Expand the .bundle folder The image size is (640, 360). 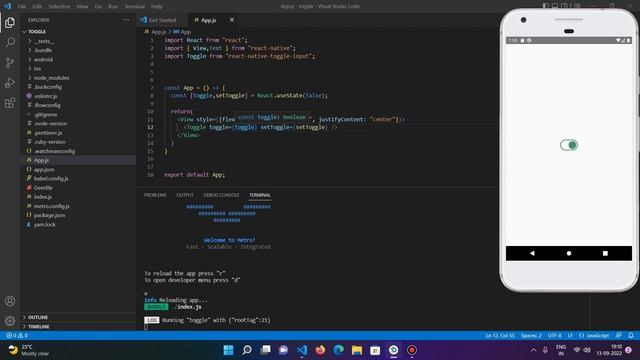click(x=43, y=50)
